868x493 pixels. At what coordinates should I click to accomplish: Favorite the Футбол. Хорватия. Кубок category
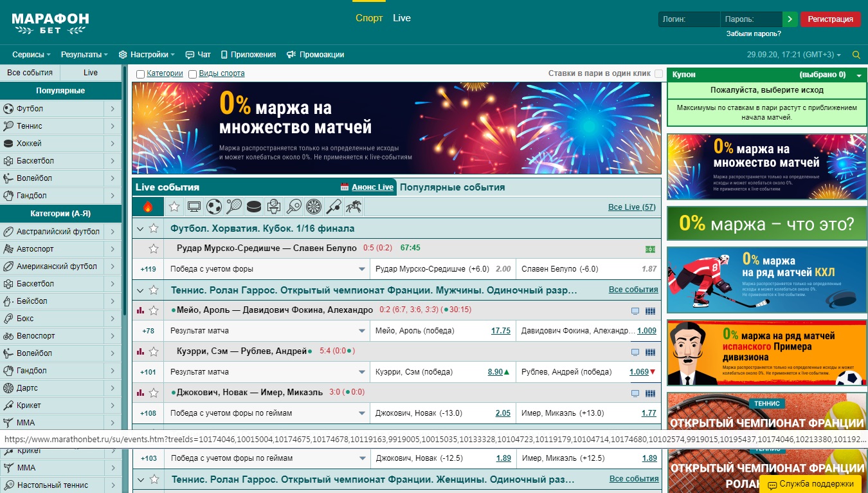(x=154, y=228)
